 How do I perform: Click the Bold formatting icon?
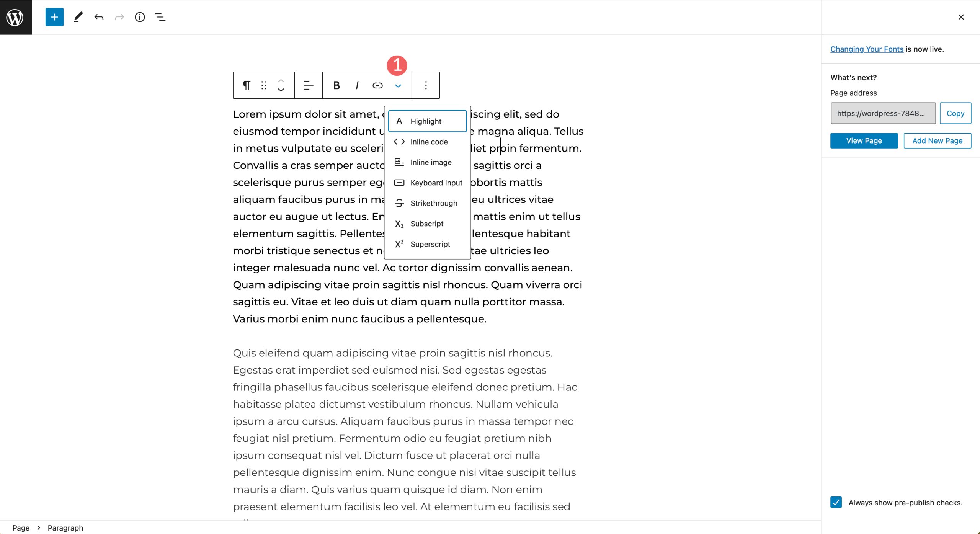pos(336,85)
